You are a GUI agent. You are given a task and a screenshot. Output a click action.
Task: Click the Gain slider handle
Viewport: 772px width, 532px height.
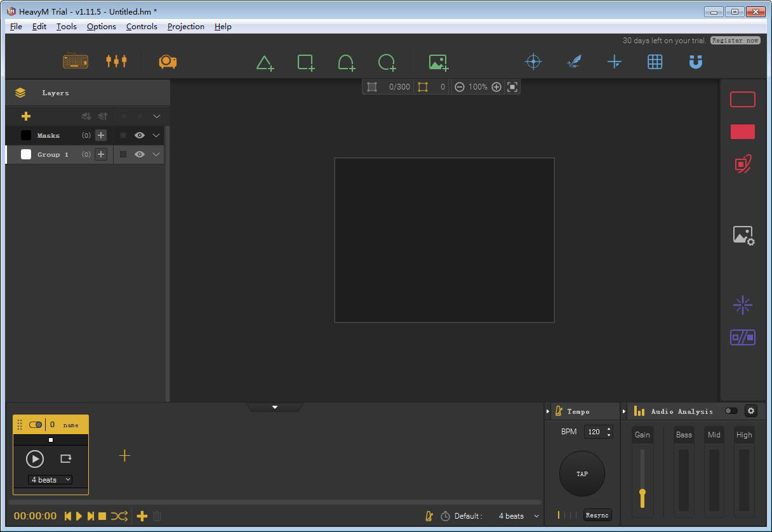(642, 493)
